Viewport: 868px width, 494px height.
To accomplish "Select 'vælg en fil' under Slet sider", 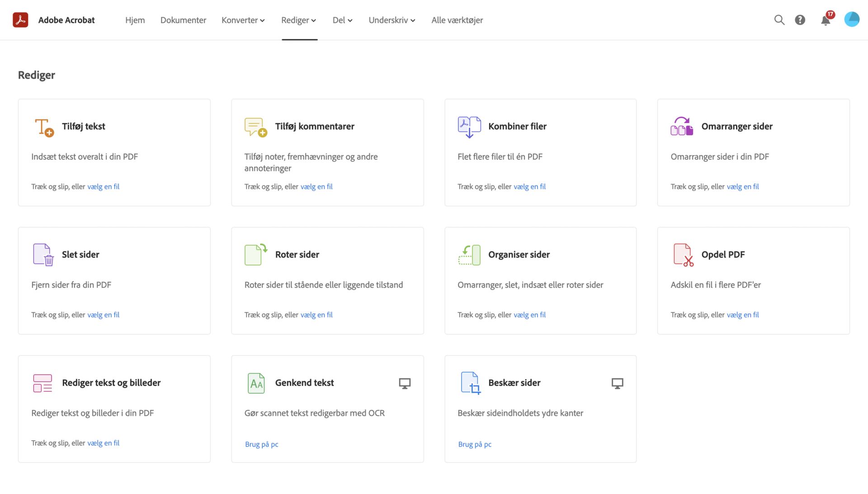I will pos(103,315).
